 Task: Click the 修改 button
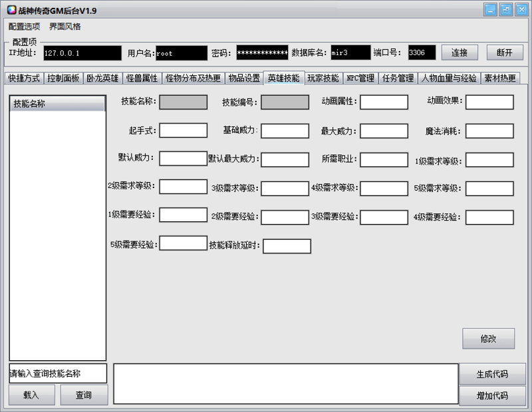click(x=487, y=338)
